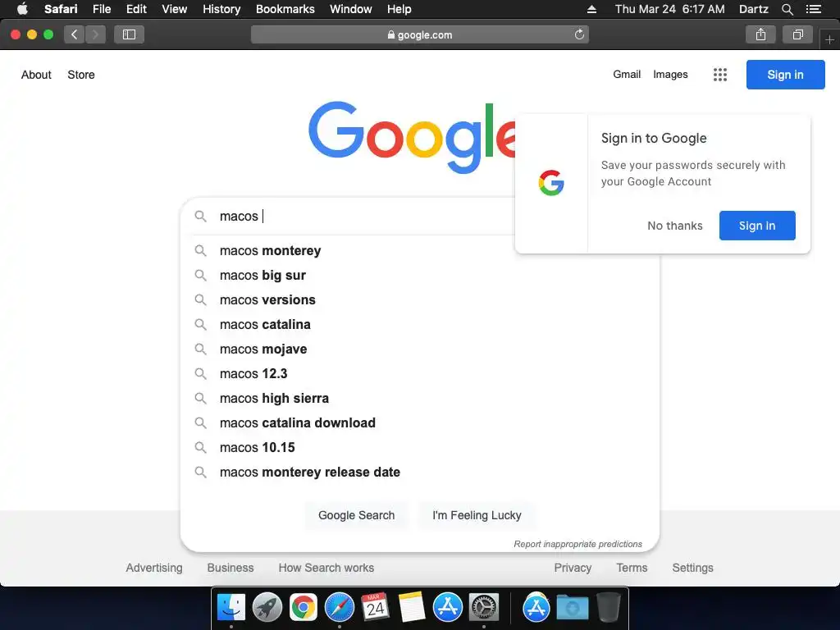Open the Advertising footer link

[153, 568]
